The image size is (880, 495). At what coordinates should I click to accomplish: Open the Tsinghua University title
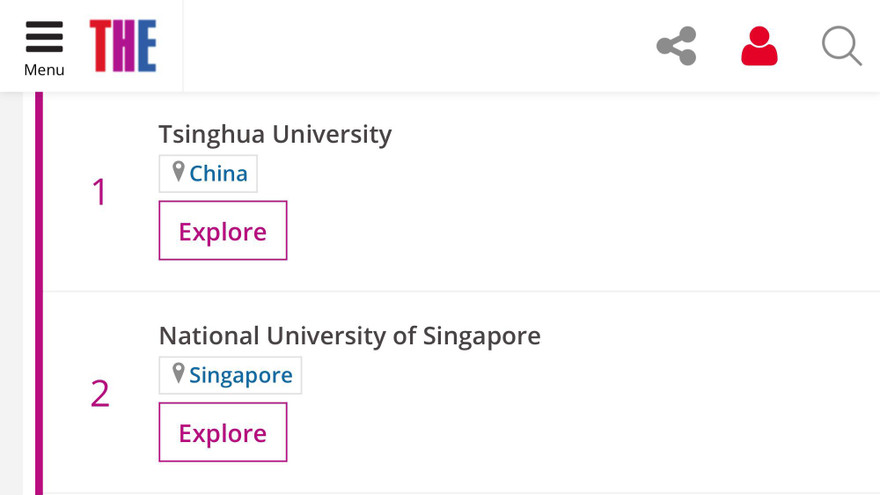(x=275, y=134)
